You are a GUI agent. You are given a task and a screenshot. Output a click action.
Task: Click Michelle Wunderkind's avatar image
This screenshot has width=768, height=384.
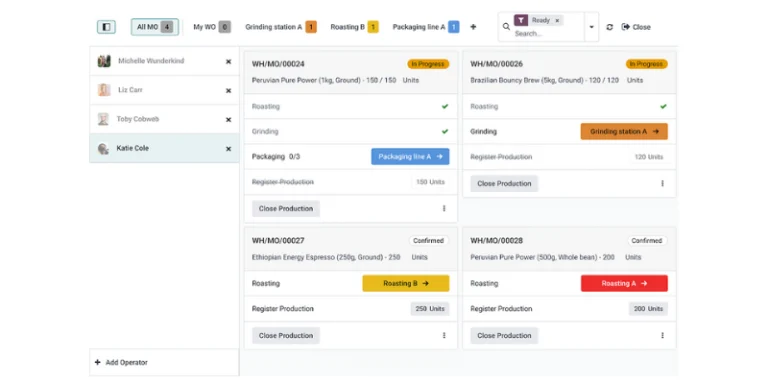tap(104, 61)
